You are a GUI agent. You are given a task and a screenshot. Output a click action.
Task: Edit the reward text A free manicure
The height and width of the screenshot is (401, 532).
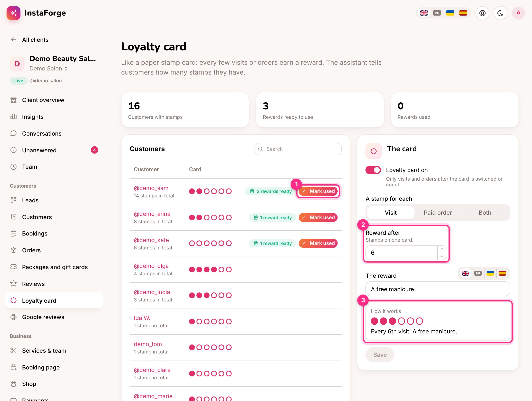pyautogui.click(x=438, y=289)
